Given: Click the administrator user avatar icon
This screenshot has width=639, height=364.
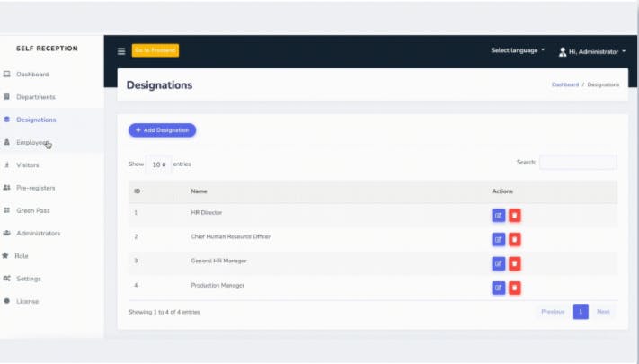Looking at the screenshot, I should (563, 52).
